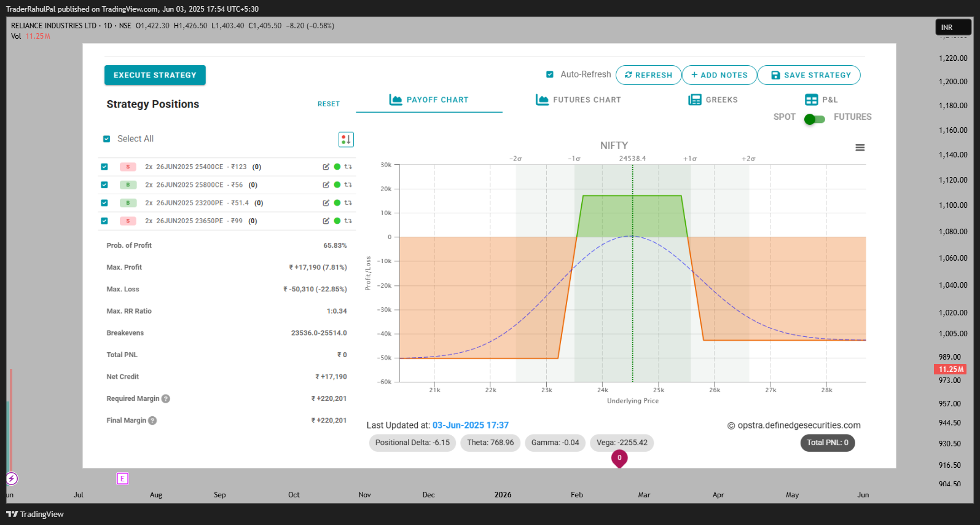
Task: Edit the 25400CE position leg
Action: coord(326,167)
